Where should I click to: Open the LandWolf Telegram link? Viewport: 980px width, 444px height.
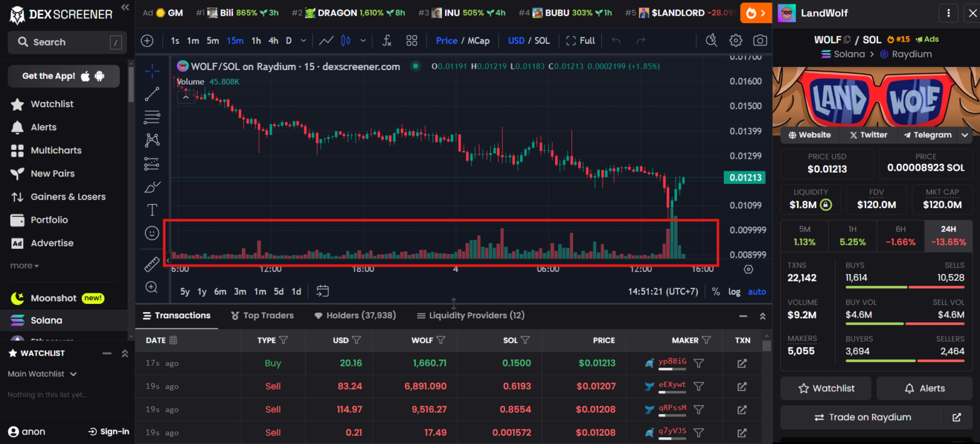(x=926, y=134)
